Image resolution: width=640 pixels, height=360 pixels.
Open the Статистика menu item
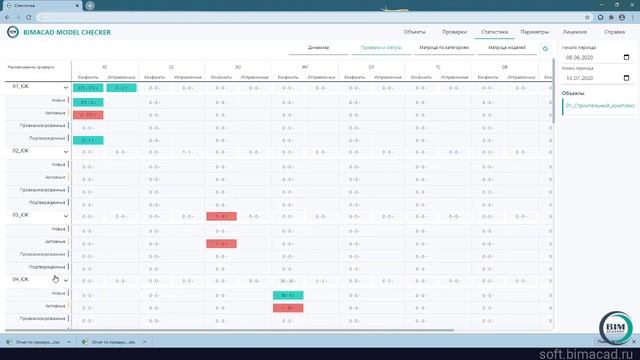click(494, 32)
